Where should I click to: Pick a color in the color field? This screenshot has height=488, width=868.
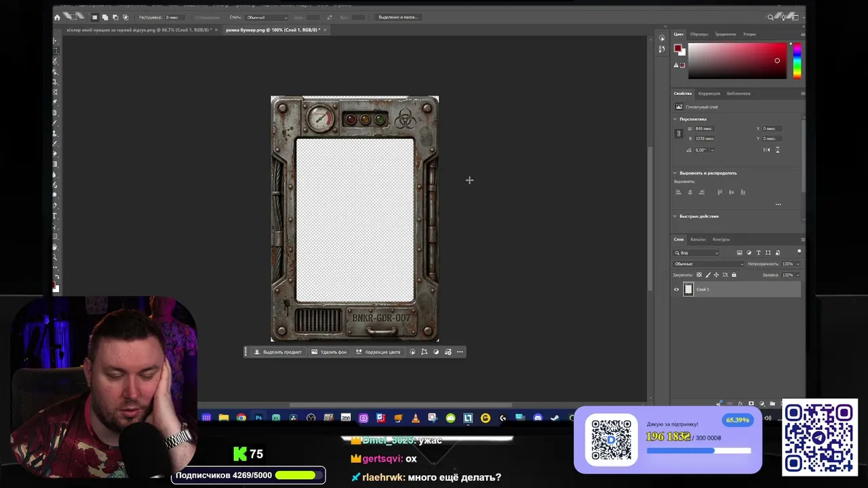pyautogui.click(x=737, y=61)
